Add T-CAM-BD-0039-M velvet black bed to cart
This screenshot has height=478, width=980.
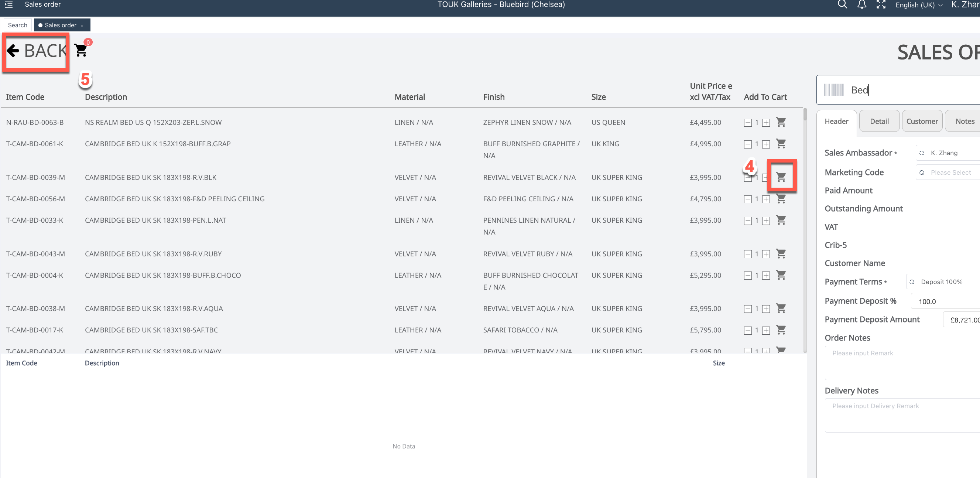point(781,177)
